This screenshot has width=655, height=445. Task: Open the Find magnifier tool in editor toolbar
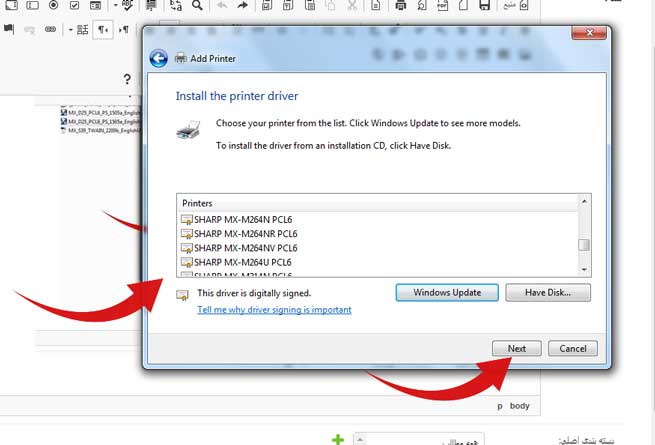coord(197,5)
